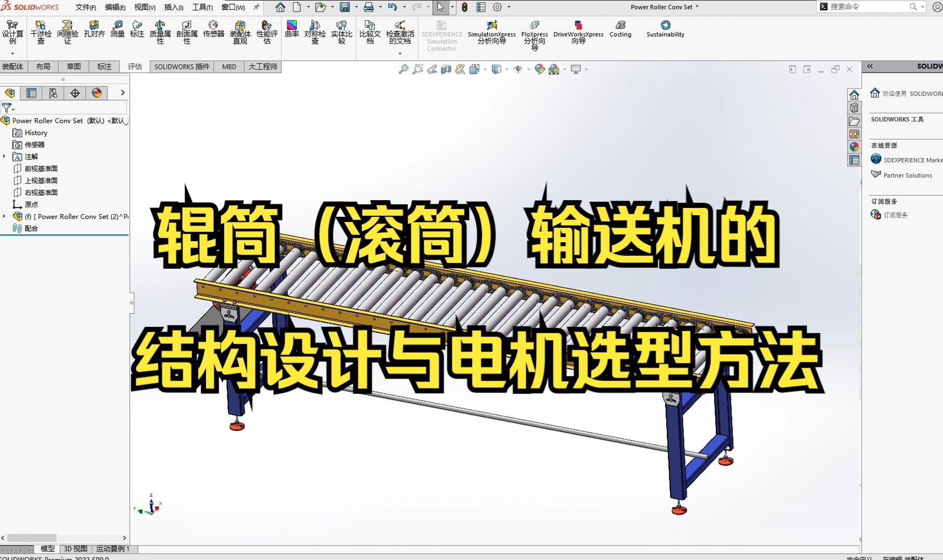Run the 干涉检查 interference detection tool
943x560 pixels.
40,31
